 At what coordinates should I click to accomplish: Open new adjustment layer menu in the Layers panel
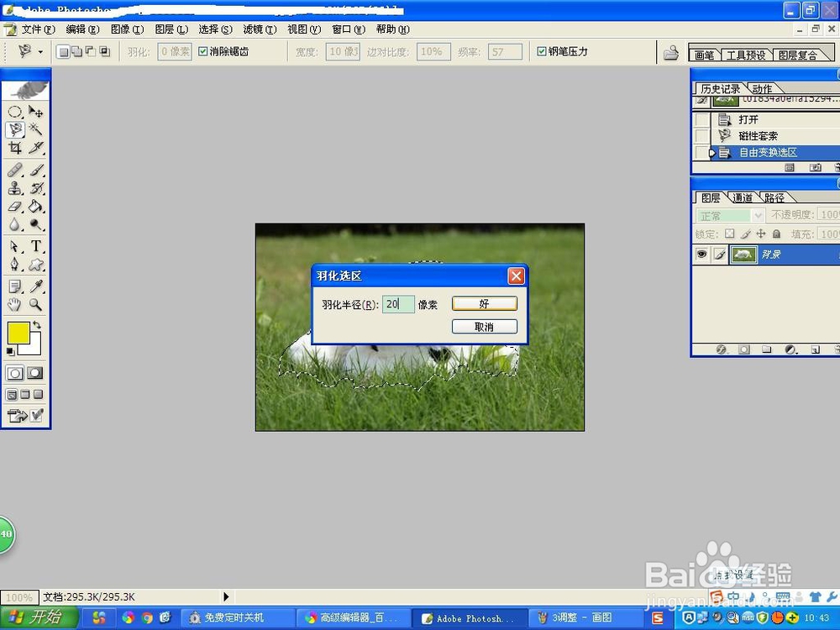click(790, 349)
